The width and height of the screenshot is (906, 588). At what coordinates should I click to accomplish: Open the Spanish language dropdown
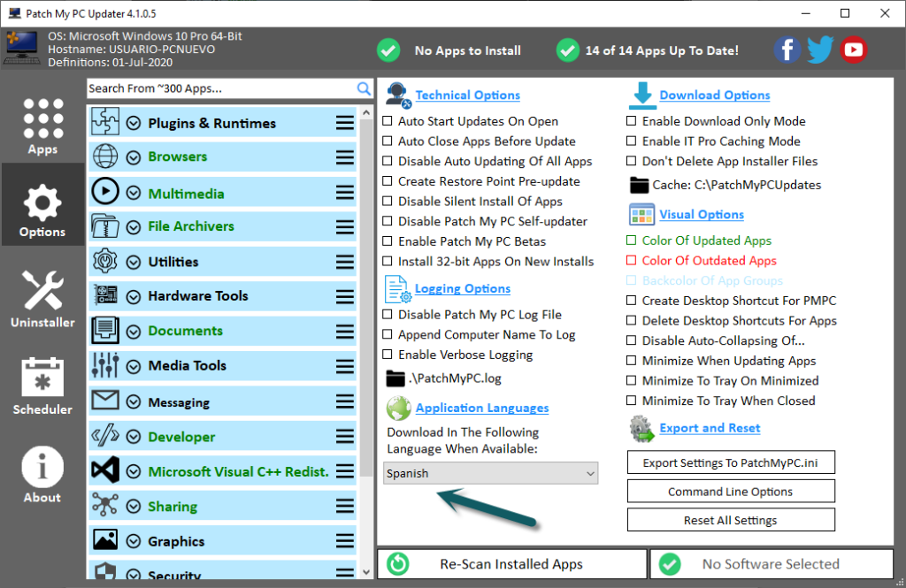490,473
